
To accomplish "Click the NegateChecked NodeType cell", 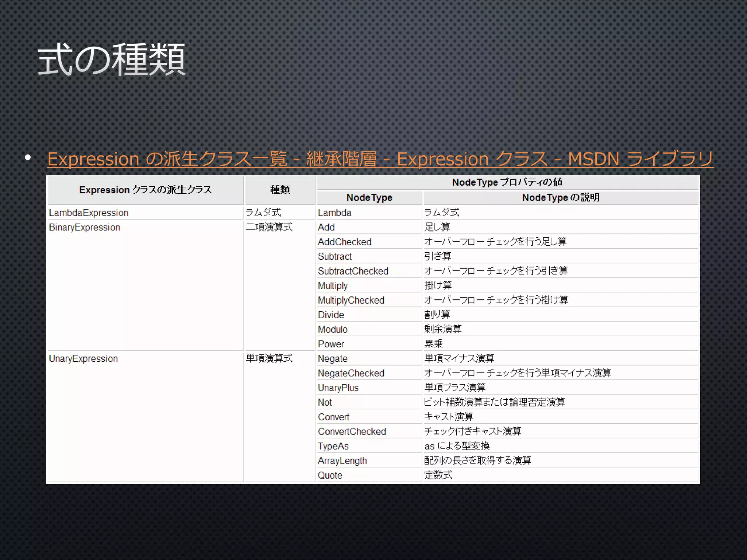I will pyautogui.click(x=369, y=373).
